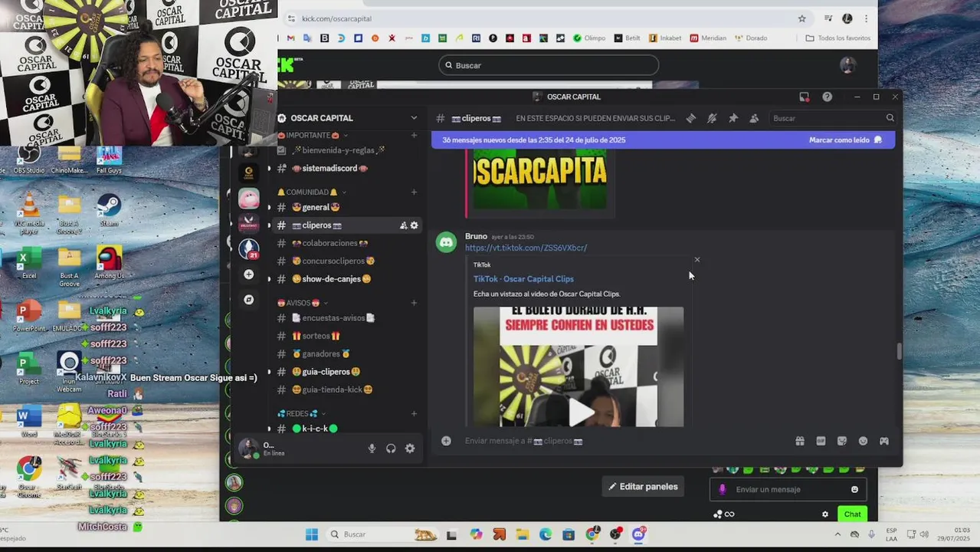980x552 pixels.
Task: Collapse COMUNIDAD category
Action: click(312, 192)
